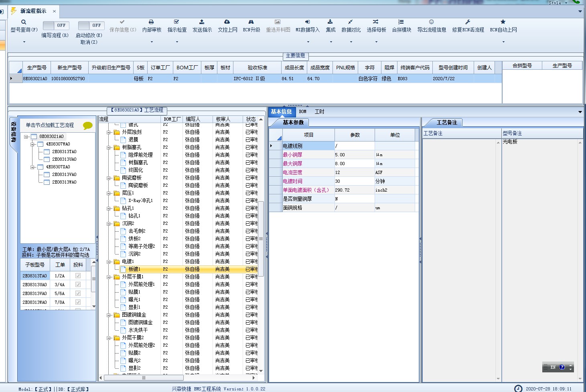Toggle the 启动修改(E) switch
586x392 pixels.
coord(91,25)
